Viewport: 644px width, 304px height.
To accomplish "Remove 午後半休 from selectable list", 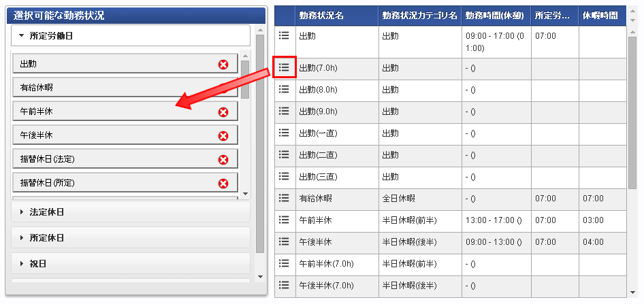I will click(223, 136).
